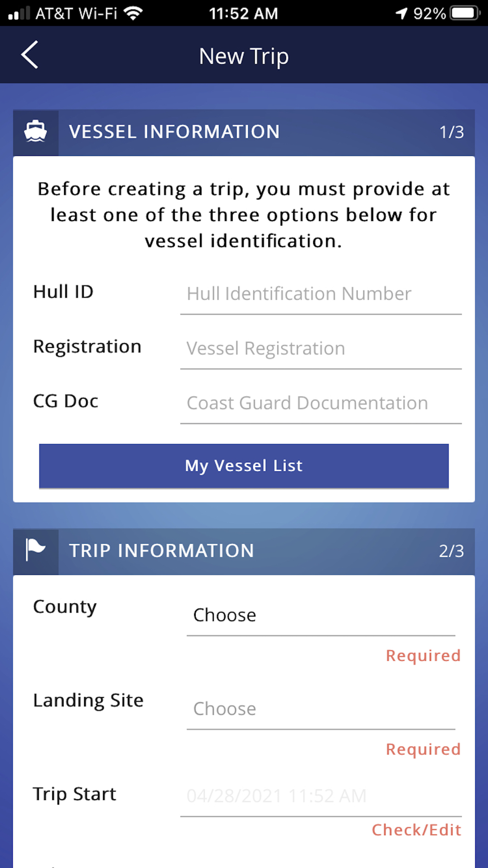Tap the vessel ship icon
This screenshot has height=868, width=488.
[36, 132]
